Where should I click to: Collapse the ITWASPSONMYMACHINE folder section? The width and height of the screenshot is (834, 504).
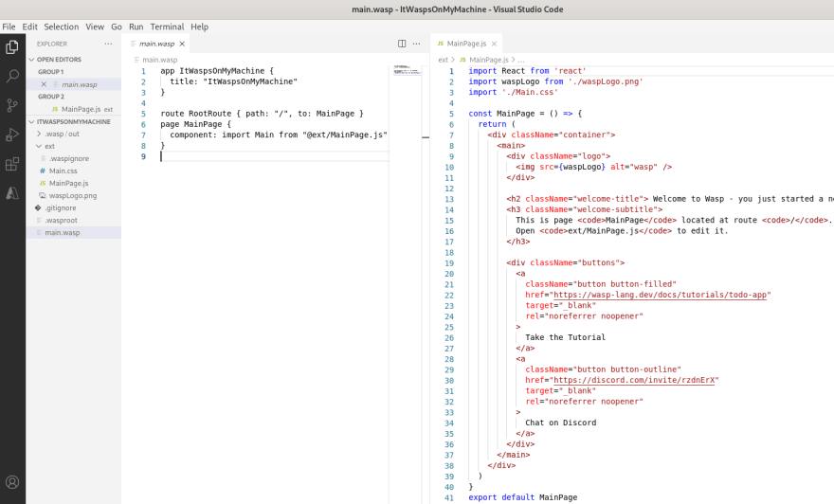(31, 122)
